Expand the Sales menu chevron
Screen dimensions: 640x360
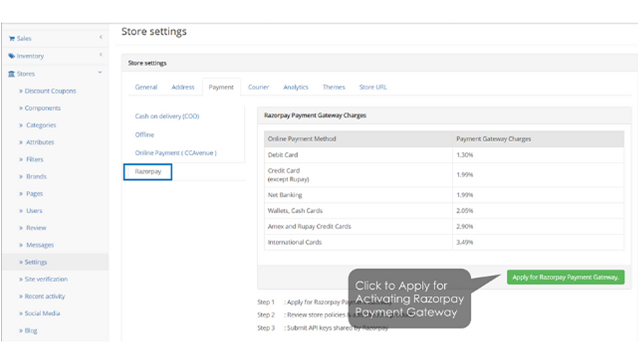[101, 37]
